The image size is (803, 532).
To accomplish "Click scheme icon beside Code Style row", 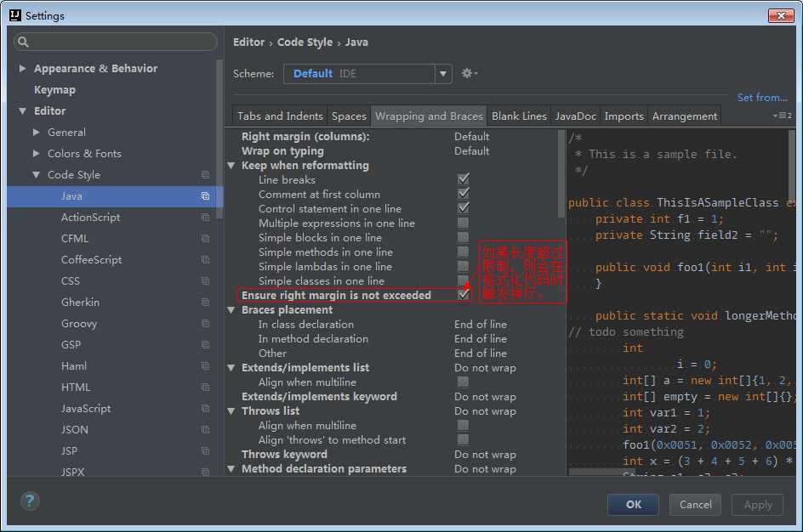I will tap(205, 175).
